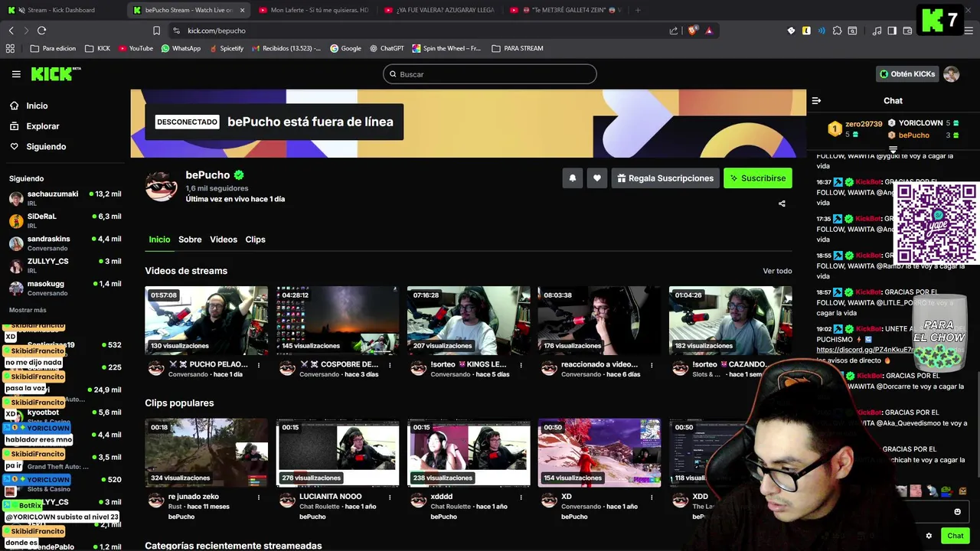The height and width of the screenshot is (551, 980).
Task: Click the Suscribirse button
Action: [758, 178]
